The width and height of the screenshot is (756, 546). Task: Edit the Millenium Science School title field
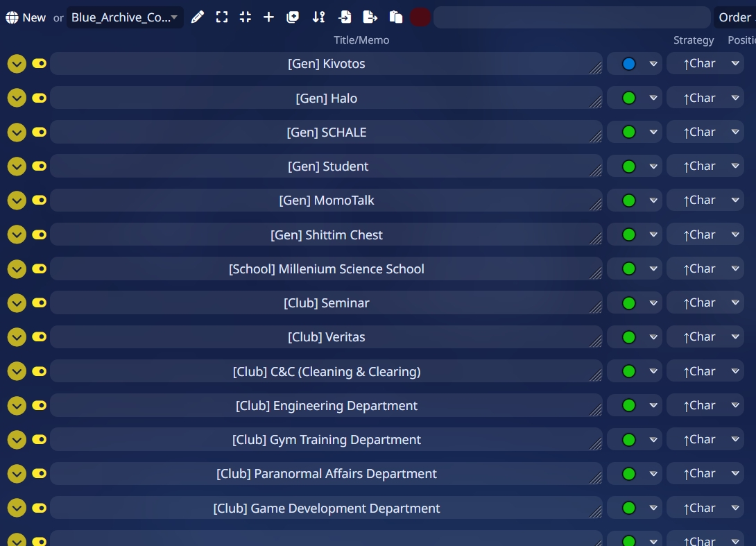pyautogui.click(x=327, y=268)
